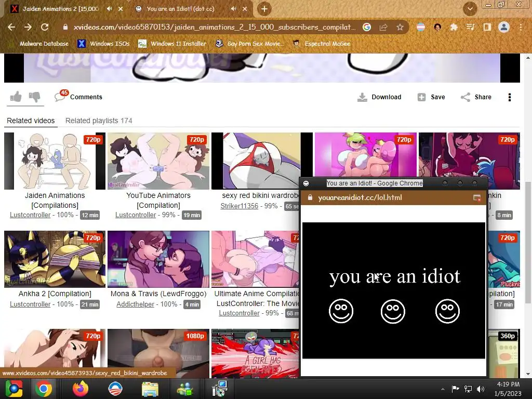Screen dimensions: 532x399
Task: Open the striped flag extension icon
Action: pyautogui.click(x=421, y=27)
